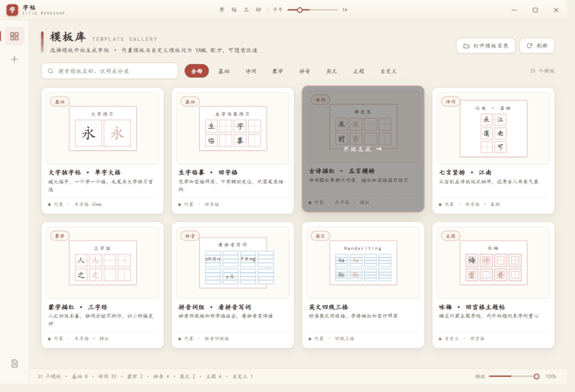Click '英文 2' in the status bar
Viewport: 575px width, 392px height.
(x=187, y=376)
